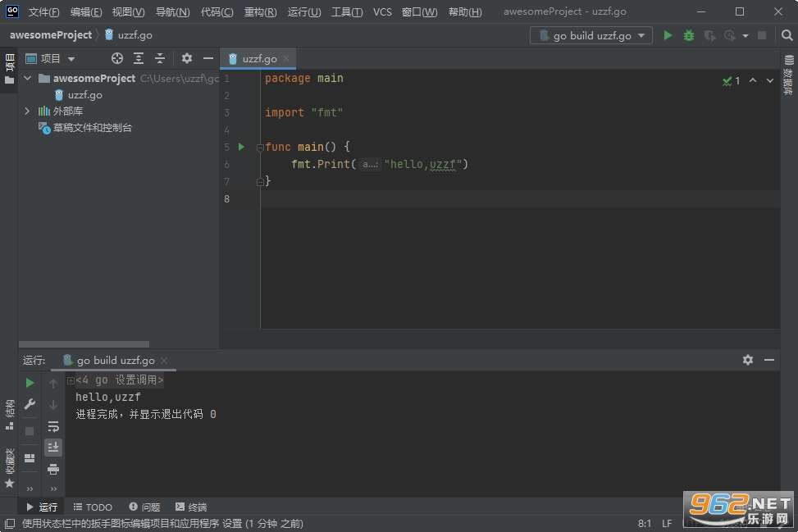This screenshot has height=532, width=798.
Task: Open the Structure side tab
Action: 9,415
